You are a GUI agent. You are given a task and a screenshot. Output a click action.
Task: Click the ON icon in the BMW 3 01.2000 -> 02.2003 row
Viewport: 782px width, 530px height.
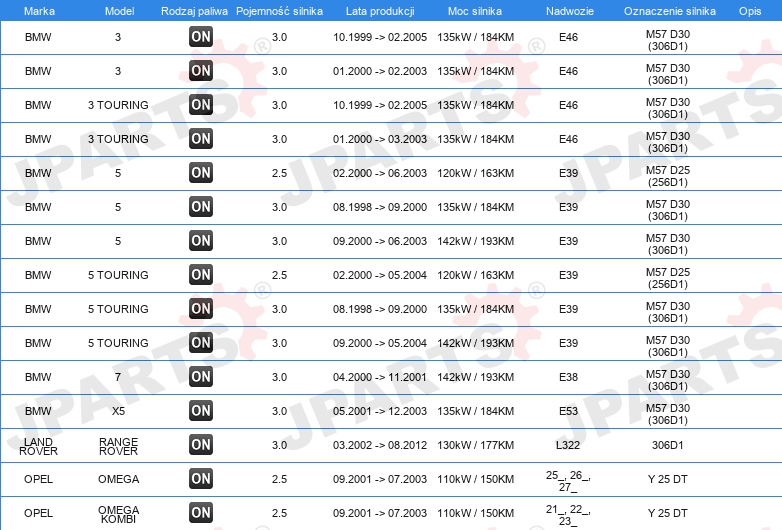click(x=201, y=70)
